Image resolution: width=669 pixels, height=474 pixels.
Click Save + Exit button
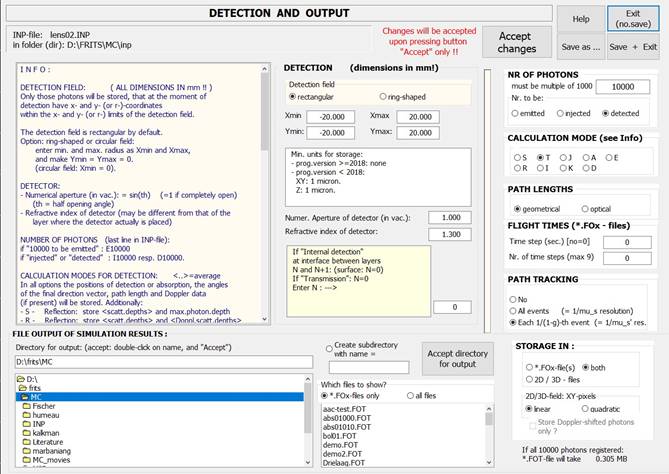point(633,47)
